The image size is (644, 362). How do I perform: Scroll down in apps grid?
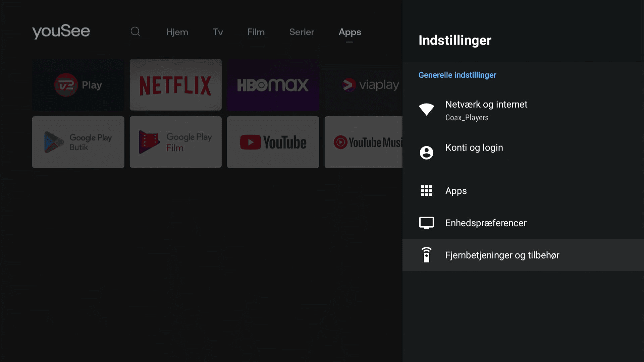coord(217,141)
